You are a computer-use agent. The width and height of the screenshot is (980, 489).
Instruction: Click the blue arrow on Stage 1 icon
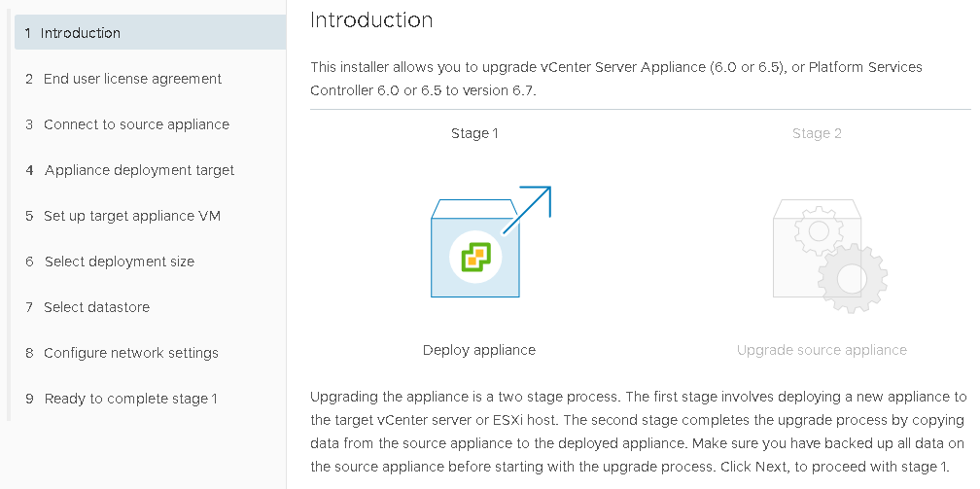[x=529, y=208]
